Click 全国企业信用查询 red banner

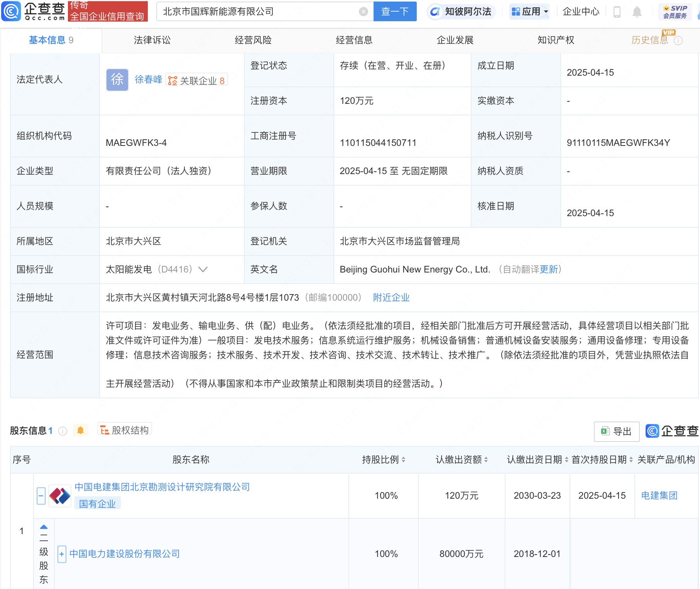[108, 12]
